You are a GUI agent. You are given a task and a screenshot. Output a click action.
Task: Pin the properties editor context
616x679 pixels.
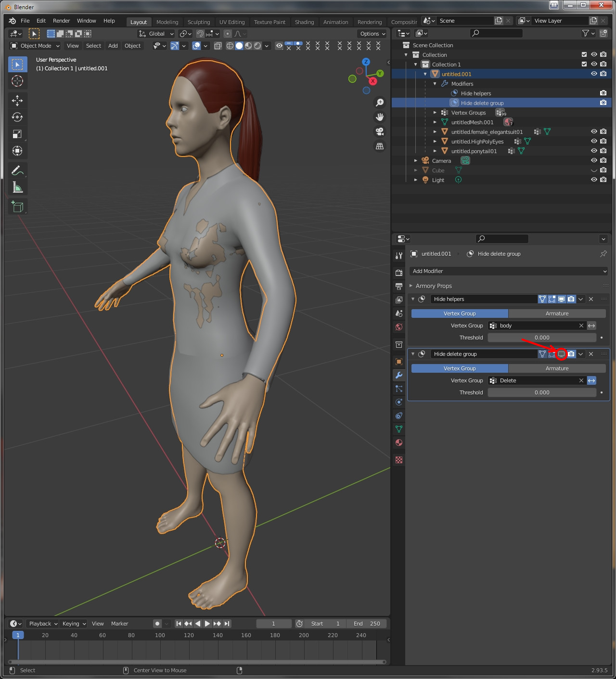[603, 254]
